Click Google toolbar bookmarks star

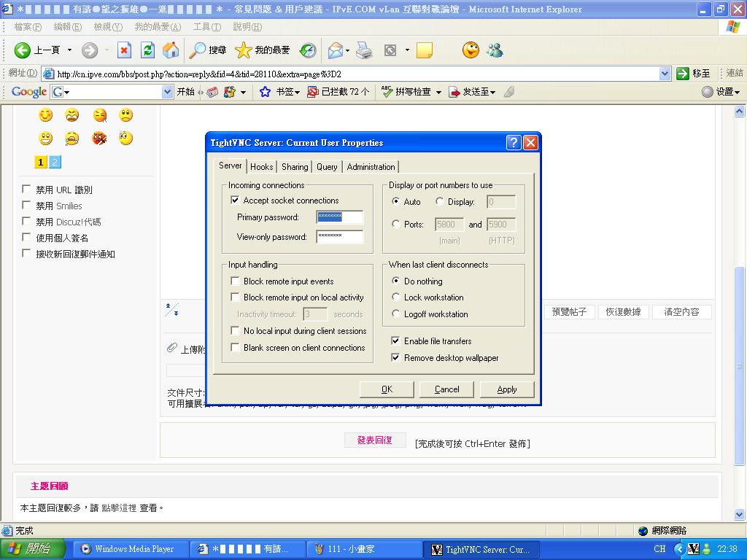point(265,92)
